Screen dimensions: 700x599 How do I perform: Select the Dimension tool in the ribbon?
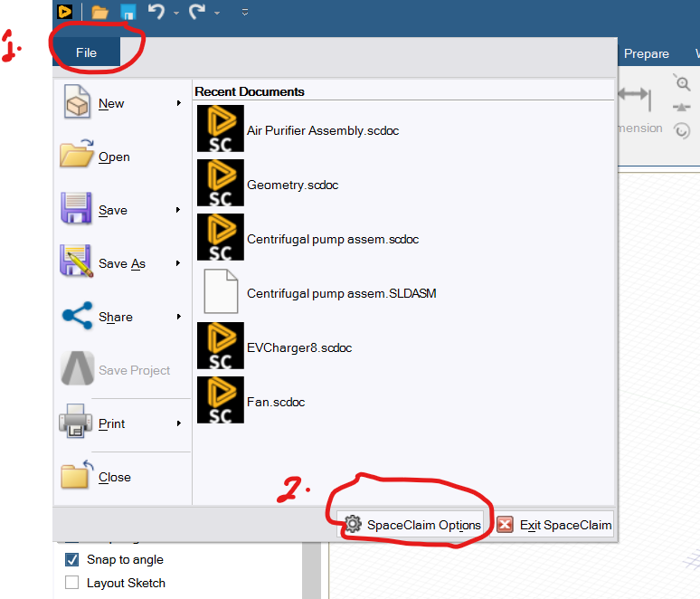635,107
